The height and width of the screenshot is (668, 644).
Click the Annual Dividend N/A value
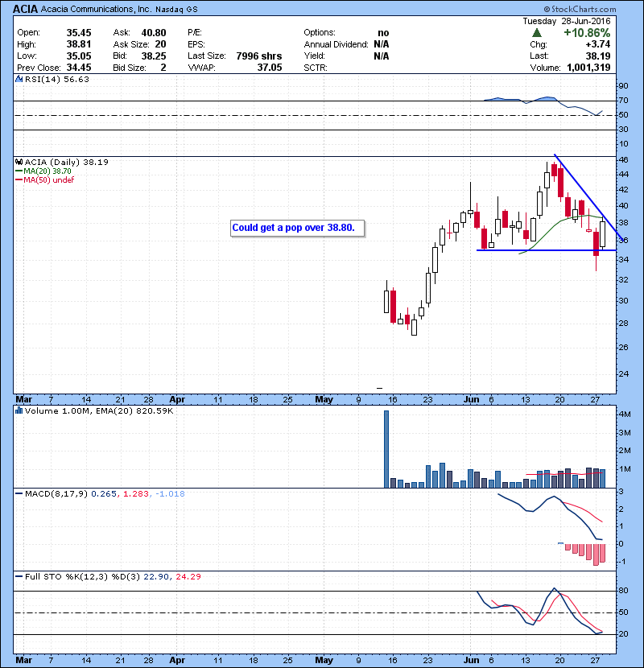[382, 44]
